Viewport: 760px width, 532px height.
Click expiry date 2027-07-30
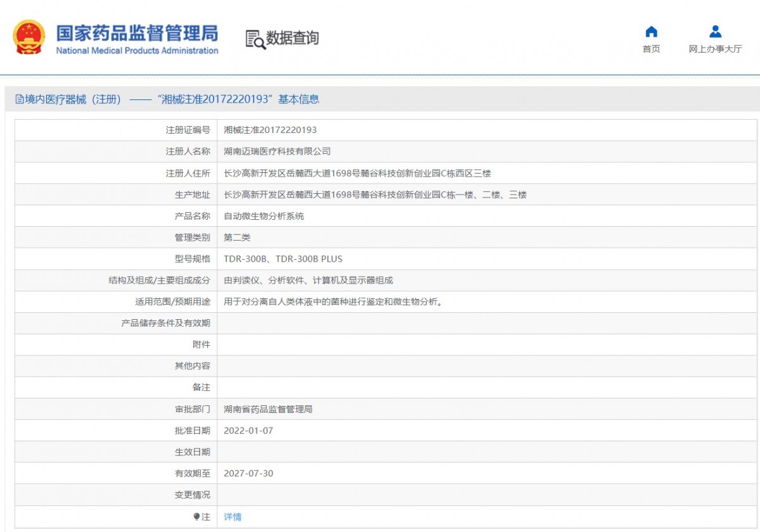click(248, 474)
